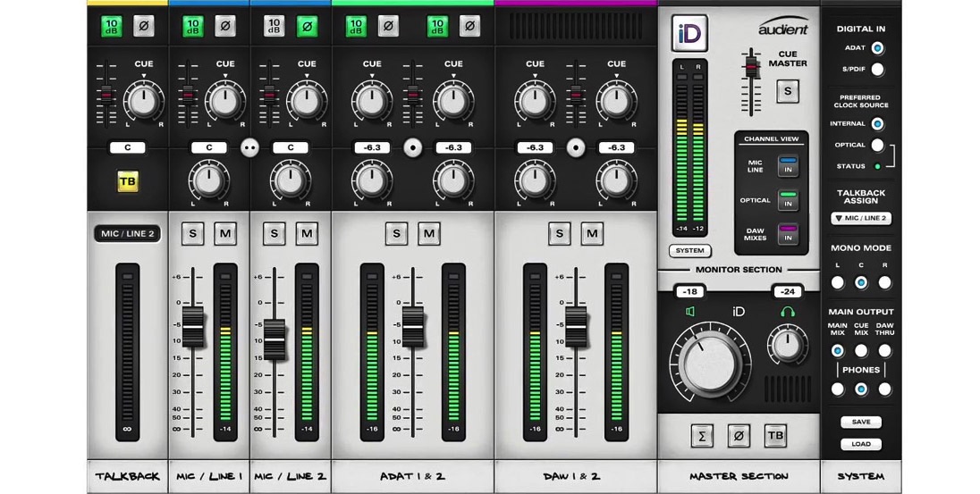Toggle phase invert on Mic/Line 2

(x=307, y=26)
